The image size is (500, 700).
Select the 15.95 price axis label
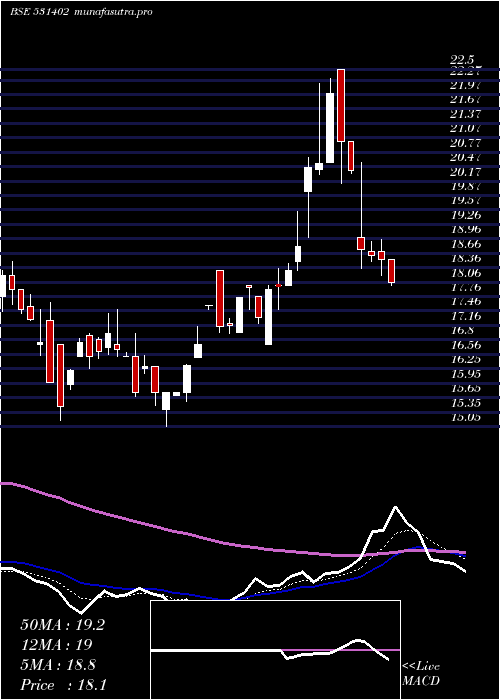pyautogui.click(x=466, y=374)
